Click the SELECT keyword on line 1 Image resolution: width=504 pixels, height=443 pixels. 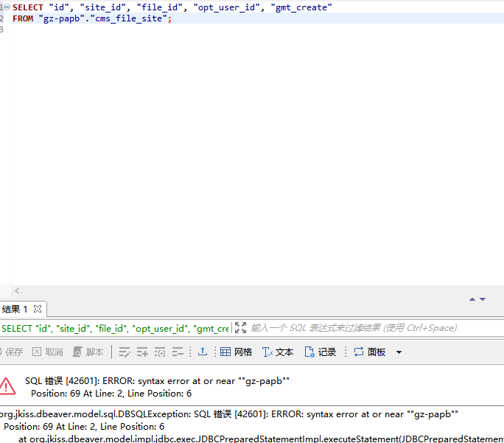[x=28, y=7]
